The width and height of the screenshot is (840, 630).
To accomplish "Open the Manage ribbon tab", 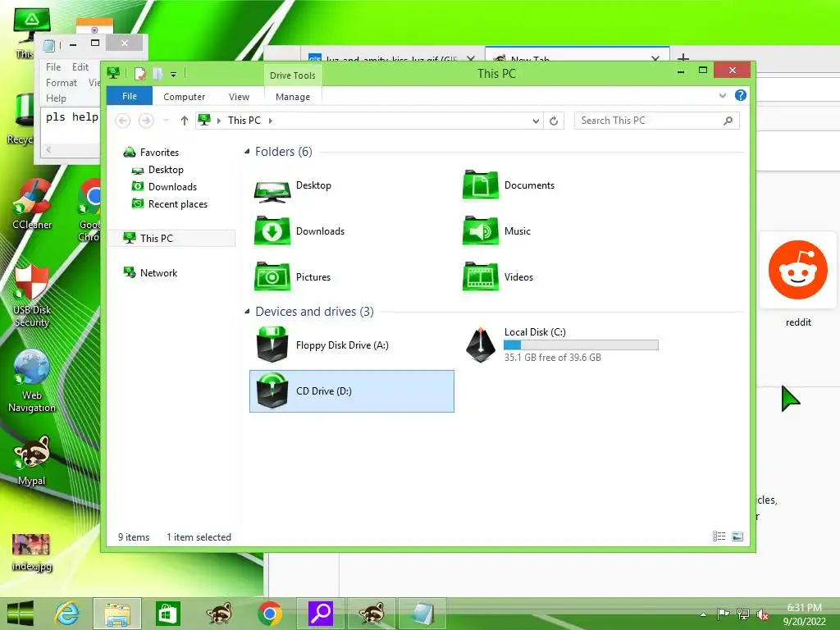I will click(293, 97).
